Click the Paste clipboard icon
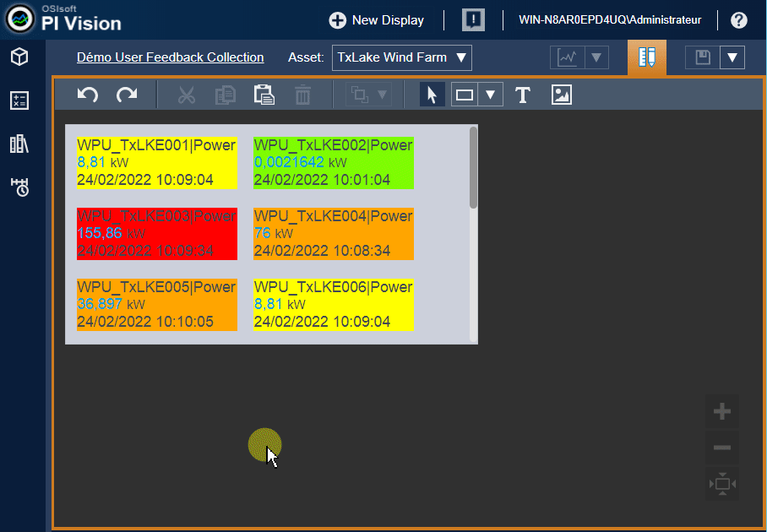Image resolution: width=767 pixels, height=532 pixels. 264,95
